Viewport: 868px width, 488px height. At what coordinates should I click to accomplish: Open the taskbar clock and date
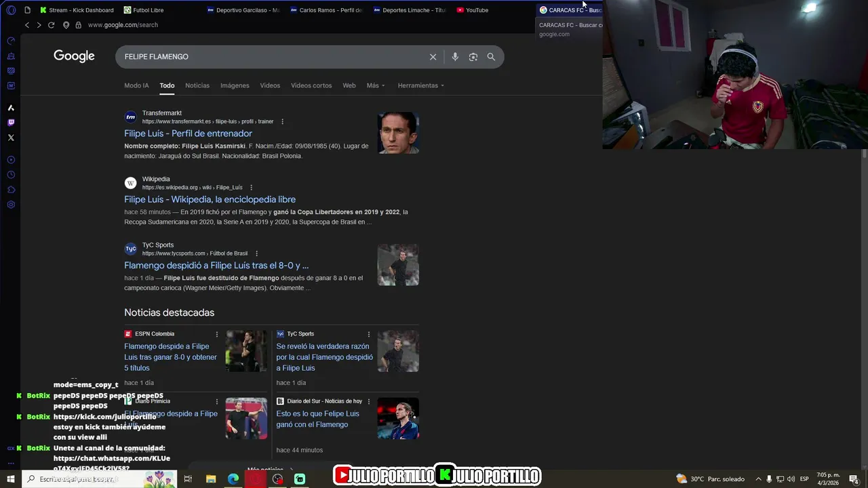point(828,479)
